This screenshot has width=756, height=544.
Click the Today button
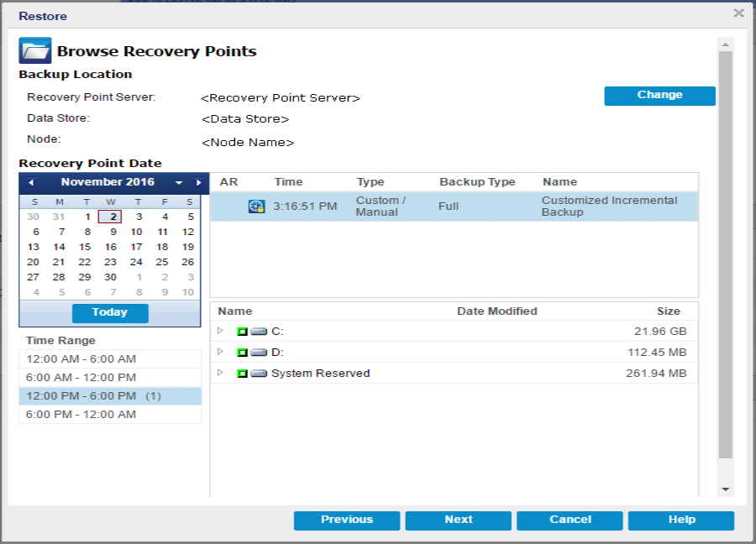[110, 312]
